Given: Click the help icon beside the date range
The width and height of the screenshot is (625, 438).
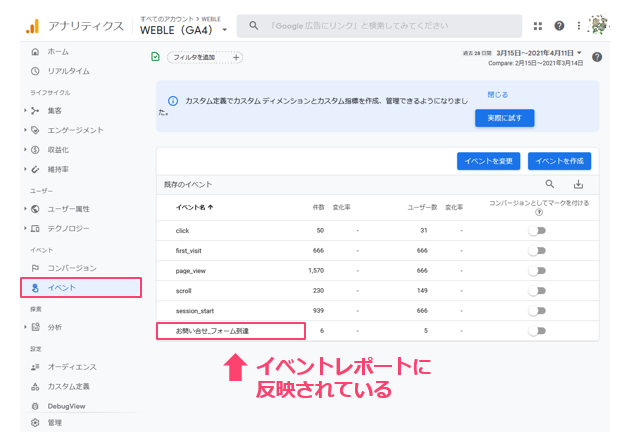Looking at the screenshot, I should click(597, 57).
